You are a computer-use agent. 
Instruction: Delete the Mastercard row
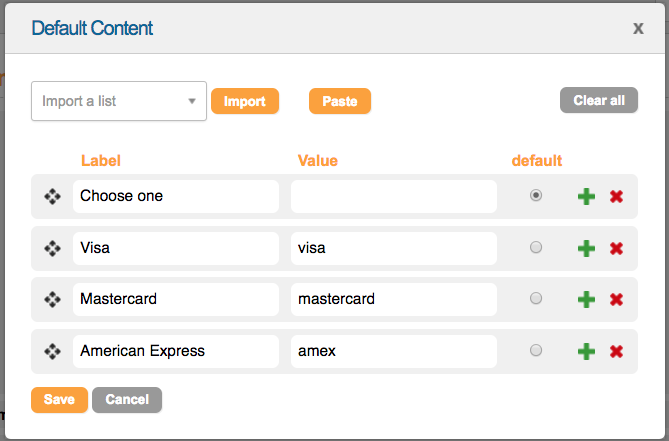[616, 299]
